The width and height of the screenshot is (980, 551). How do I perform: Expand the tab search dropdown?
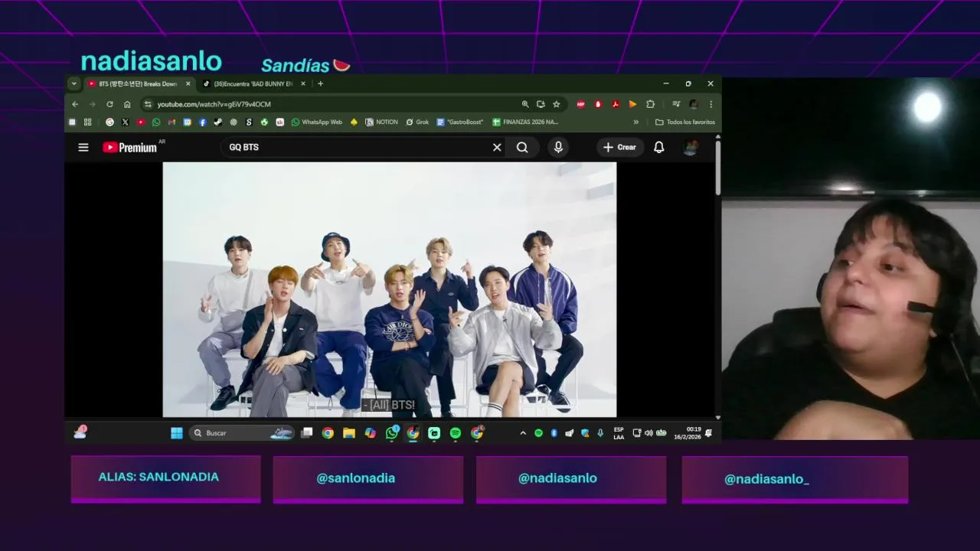tap(73, 83)
